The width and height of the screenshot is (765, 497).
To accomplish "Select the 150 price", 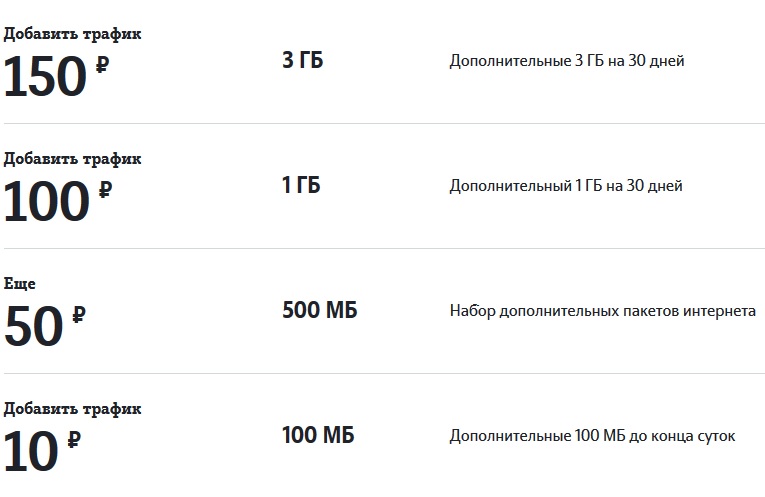I will click(45, 76).
